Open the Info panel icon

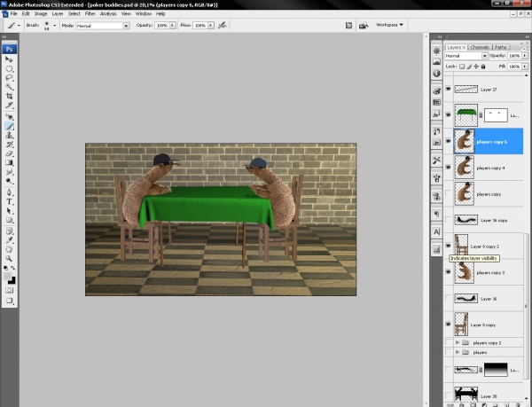pyautogui.click(x=436, y=74)
